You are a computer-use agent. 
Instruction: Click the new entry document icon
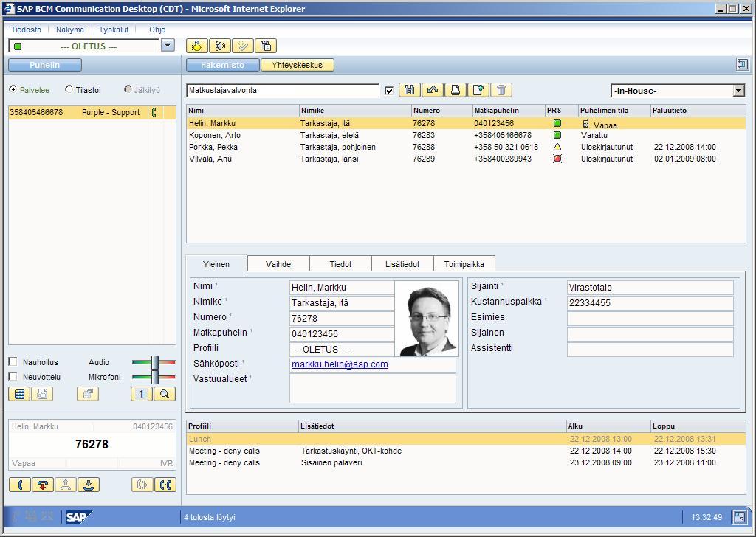[x=478, y=90]
